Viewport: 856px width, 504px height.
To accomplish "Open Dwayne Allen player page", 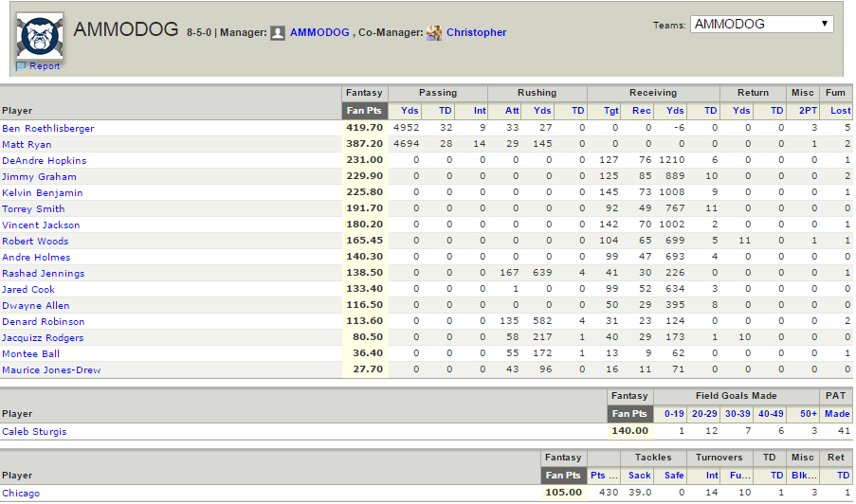I will (x=35, y=305).
